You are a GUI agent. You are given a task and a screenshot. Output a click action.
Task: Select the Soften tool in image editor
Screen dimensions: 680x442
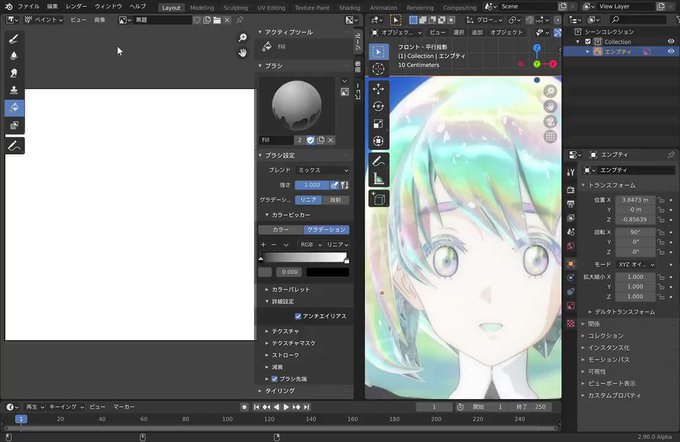coord(14,56)
